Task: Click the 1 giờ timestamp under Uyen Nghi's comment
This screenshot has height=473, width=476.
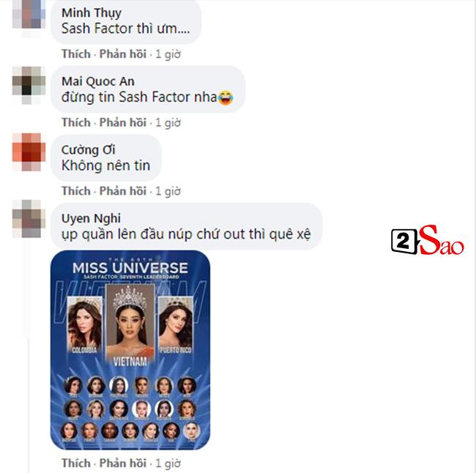Action: (x=168, y=463)
